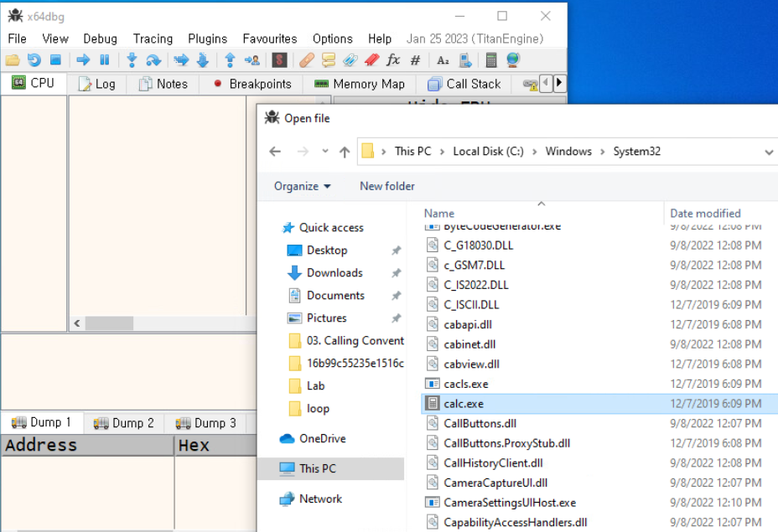Viewport: 778px width, 532px height.
Task: Click the x64dbg horizontal scrollbar thumb
Action: click(109, 323)
